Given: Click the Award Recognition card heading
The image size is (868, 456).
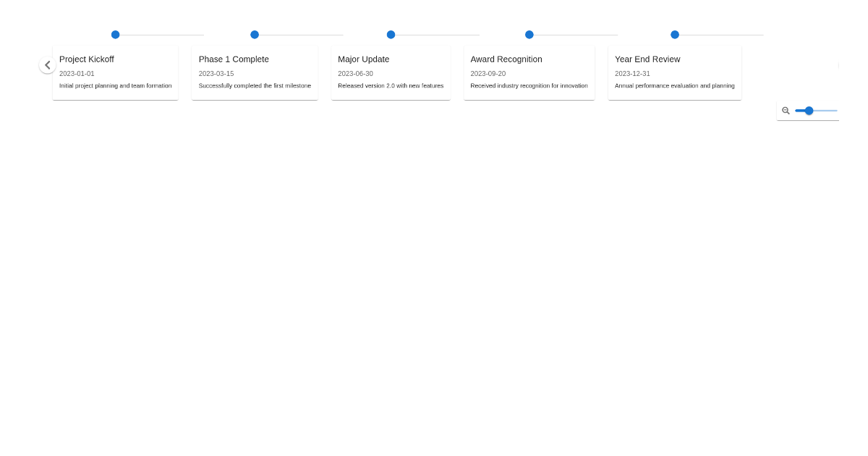Looking at the screenshot, I should (x=506, y=59).
